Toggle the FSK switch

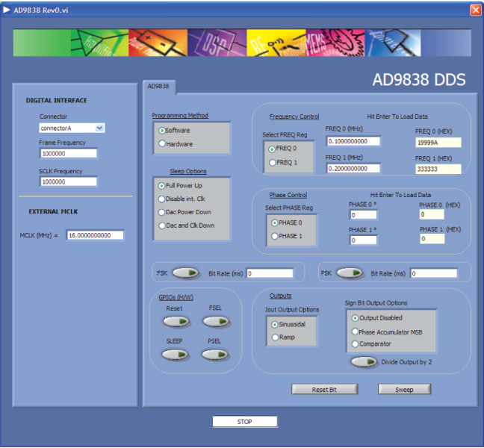(187, 273)
